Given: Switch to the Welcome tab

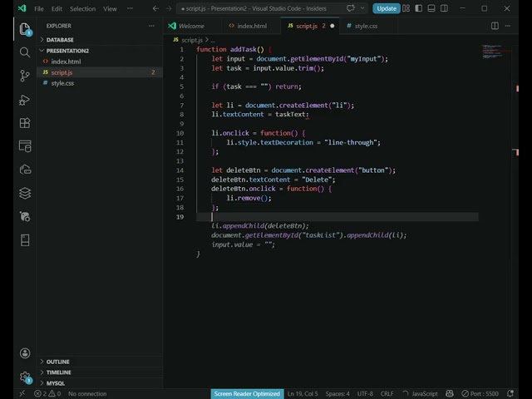Looking at the screenshot, I should coord(192,26).
